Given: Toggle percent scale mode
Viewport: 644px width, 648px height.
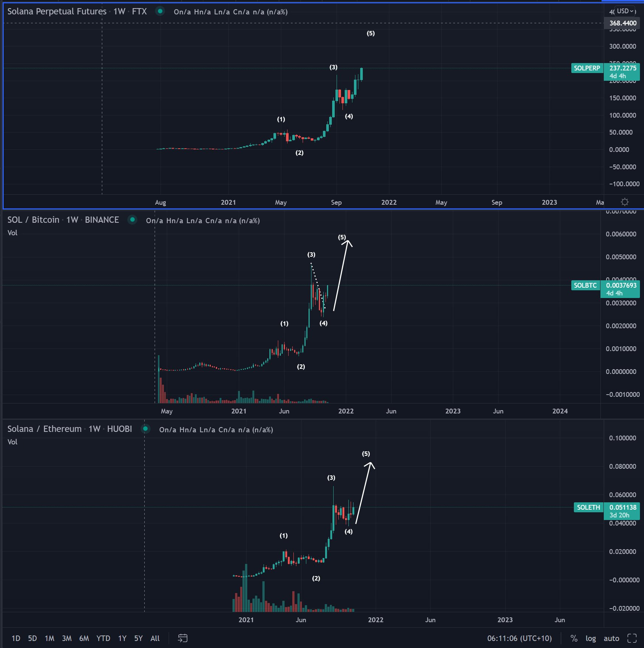Looking at the screenshot, I should [x=574, y=638].
